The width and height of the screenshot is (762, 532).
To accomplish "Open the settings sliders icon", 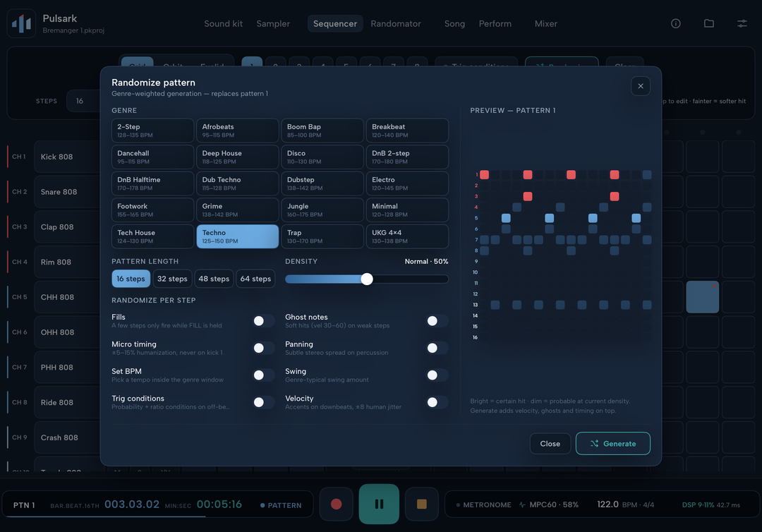I will pos(742,23).
